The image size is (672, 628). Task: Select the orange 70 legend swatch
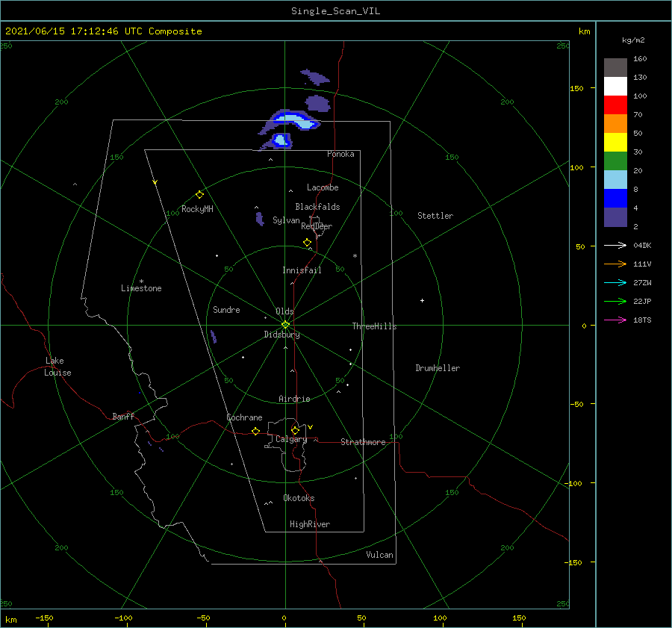[615, 123]
